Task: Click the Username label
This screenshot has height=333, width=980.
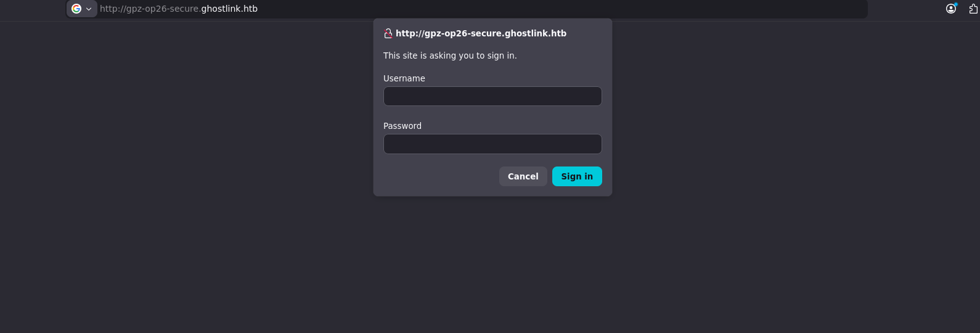Action: pyautogui.click(x=404, y=78)
